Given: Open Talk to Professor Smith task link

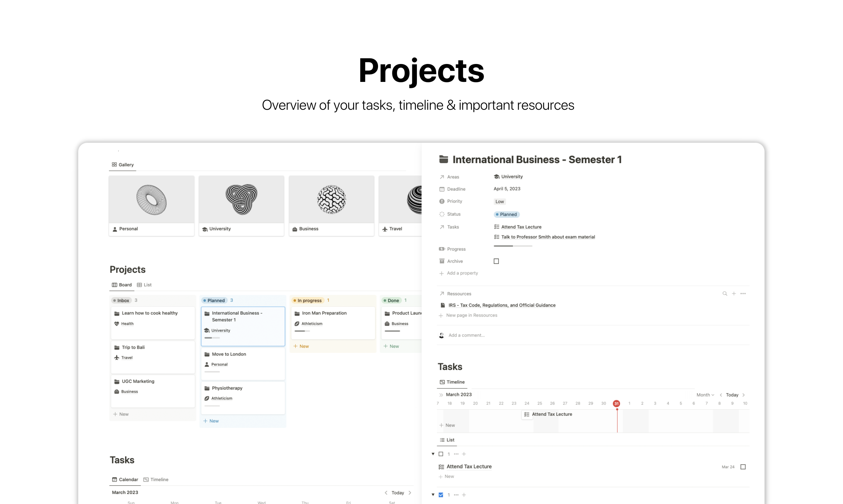Looking at the screenshot, I should coord(548,237).
